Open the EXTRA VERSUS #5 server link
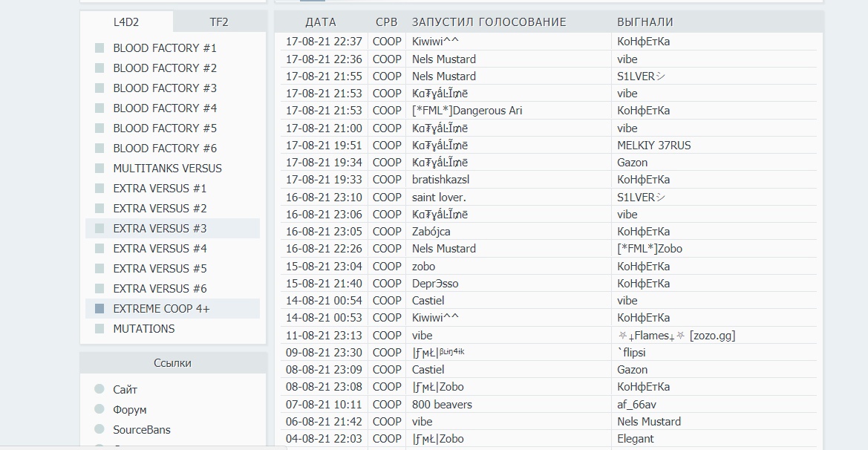The width and height of the screenshot is (868, 450). pyautogui.click(x=160, y=269)
